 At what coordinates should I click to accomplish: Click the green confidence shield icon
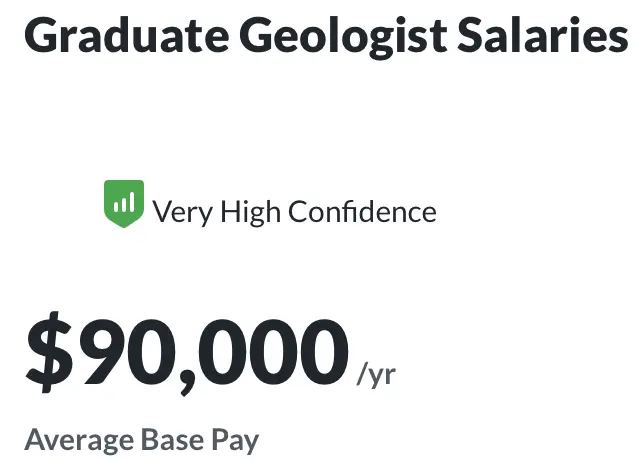124,204
